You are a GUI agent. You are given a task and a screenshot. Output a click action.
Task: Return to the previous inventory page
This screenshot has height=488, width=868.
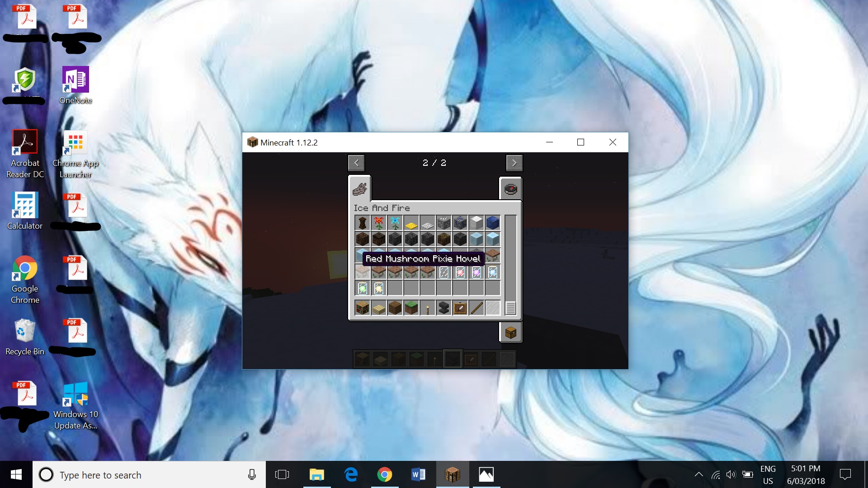(x=357, y=163)
